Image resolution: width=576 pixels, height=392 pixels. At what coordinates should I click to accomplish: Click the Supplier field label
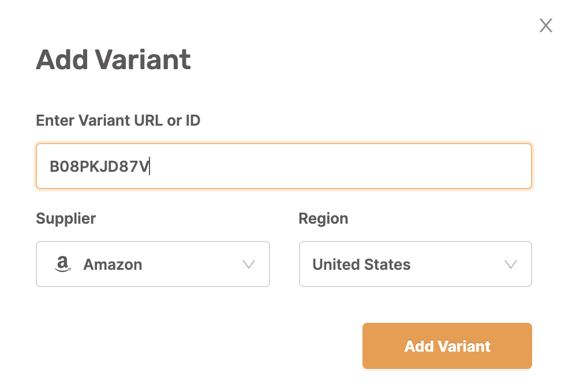click(66, 218)
